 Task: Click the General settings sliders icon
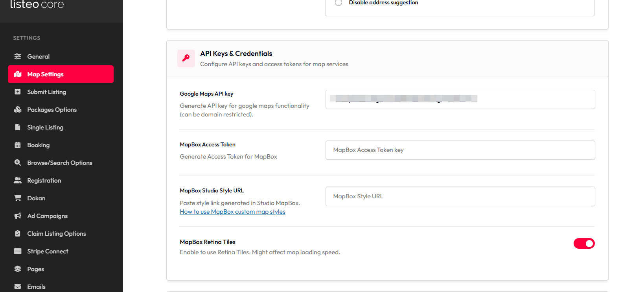pyautogui.click(x=18, y=56)
